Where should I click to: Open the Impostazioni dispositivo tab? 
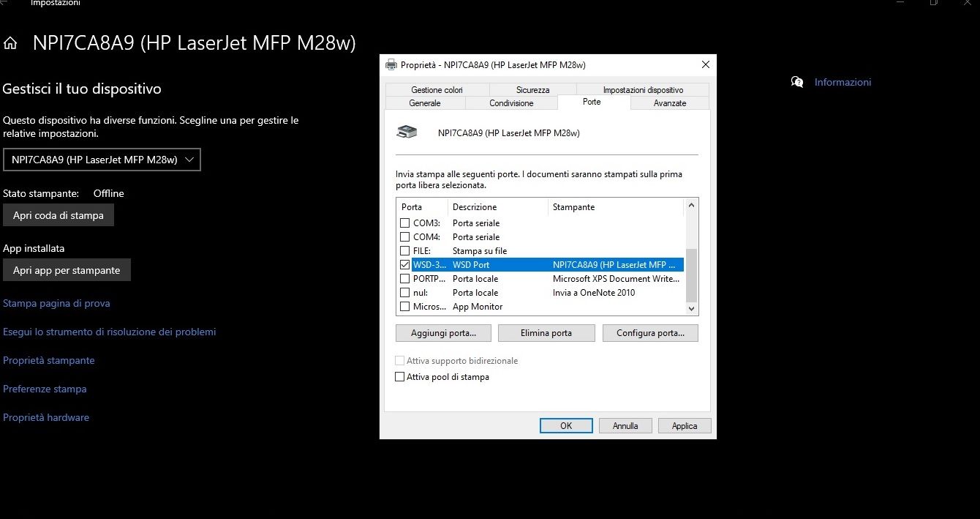(x=643, y=90)
